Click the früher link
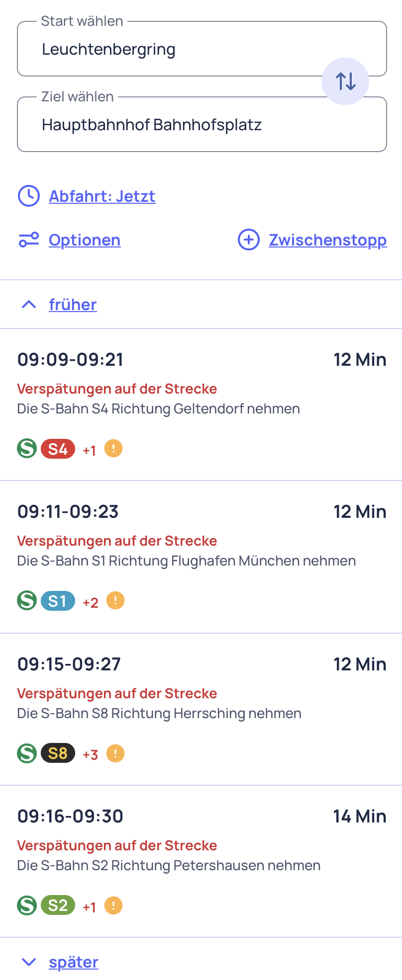Image resolution: width=402 pixels, height=980 pixels. pyautogui.click(x=73, y=305)
